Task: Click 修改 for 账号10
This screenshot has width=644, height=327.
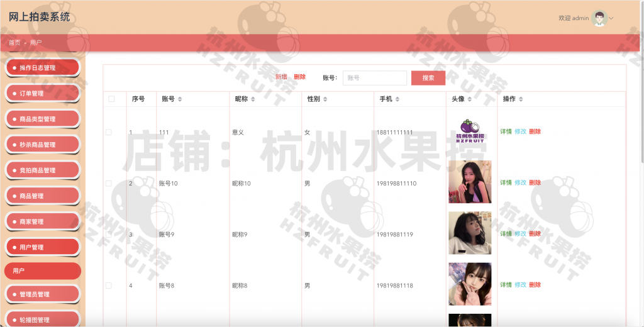Action: tap(520, 182)
